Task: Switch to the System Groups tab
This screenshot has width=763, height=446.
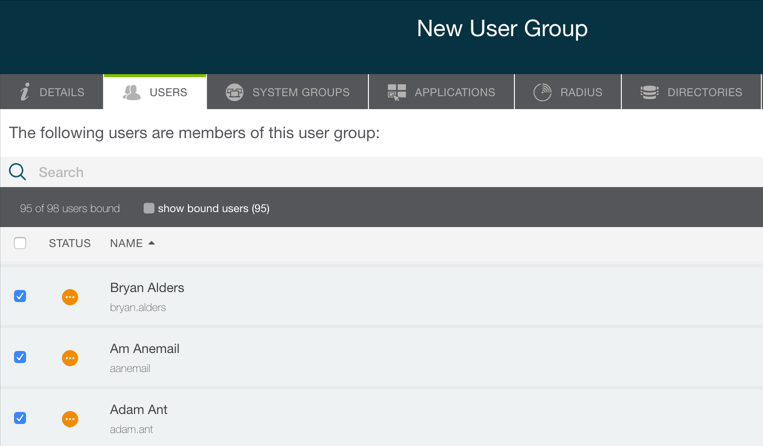Action: click(300, 92)
